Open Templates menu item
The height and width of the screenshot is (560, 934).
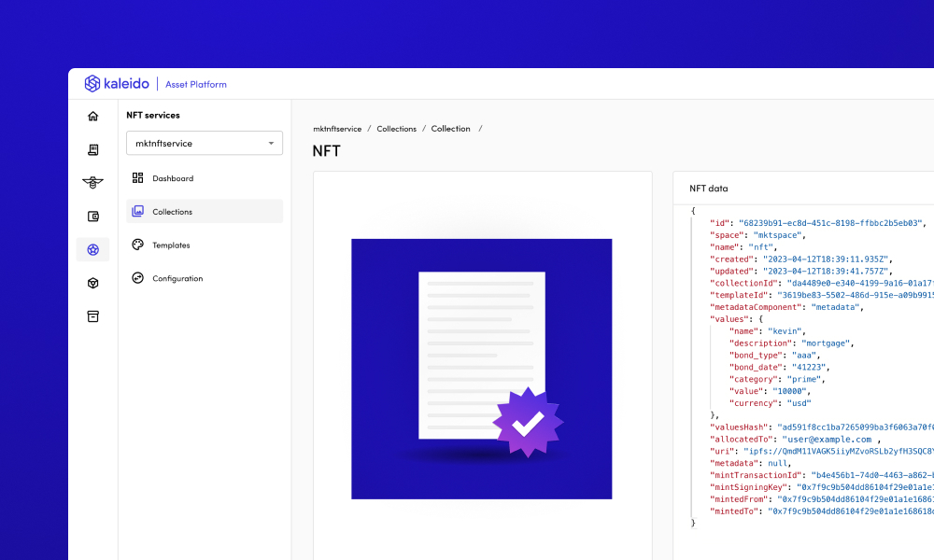click(x=205, y=245)
